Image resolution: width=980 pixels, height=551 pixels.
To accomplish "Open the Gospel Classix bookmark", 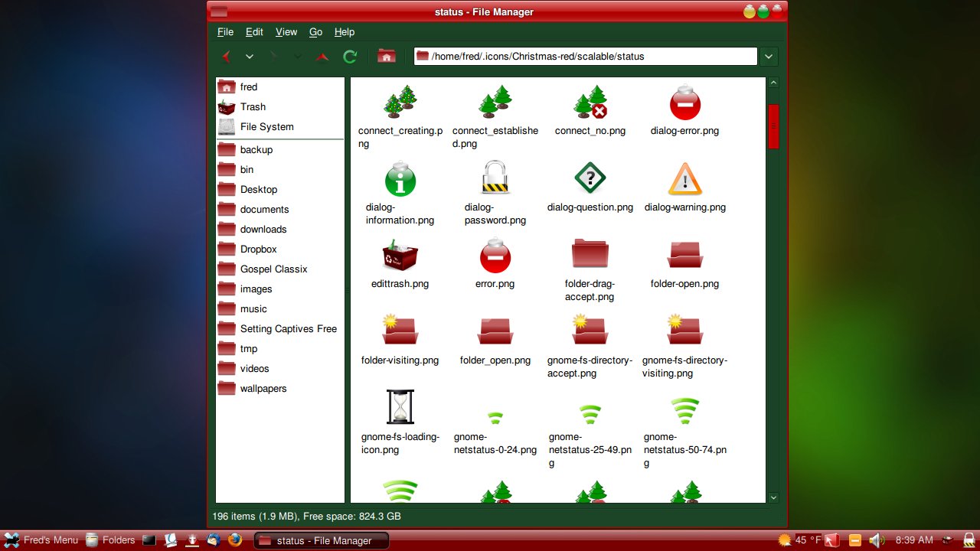I will 280,269.
